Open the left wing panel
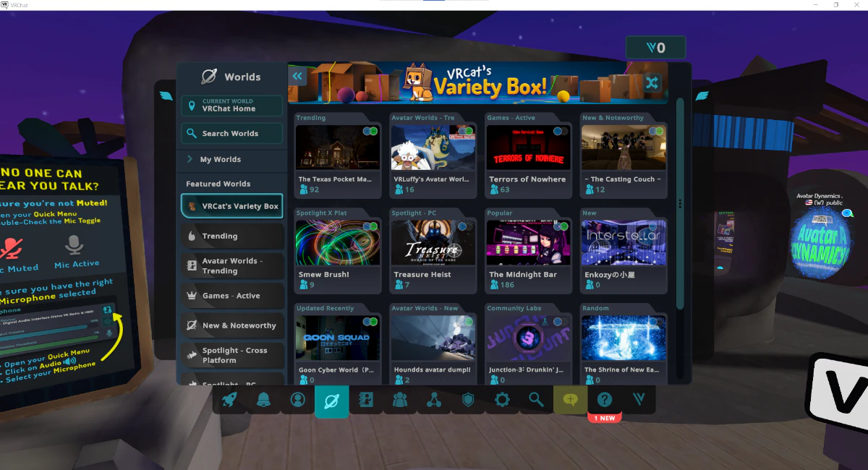Viewport: 868px width, 470px height. pyautogui.click(x=166, y=95)
